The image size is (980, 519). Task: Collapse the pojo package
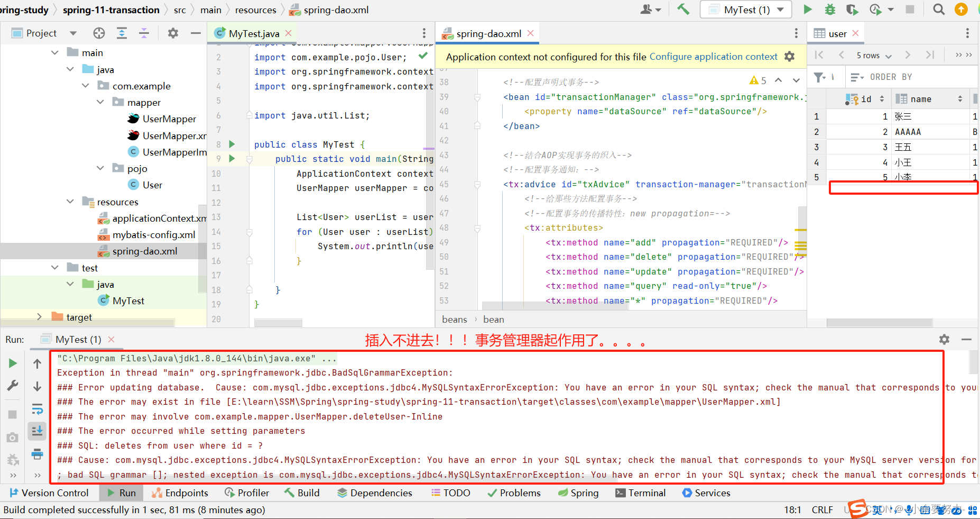coord(100,168)
